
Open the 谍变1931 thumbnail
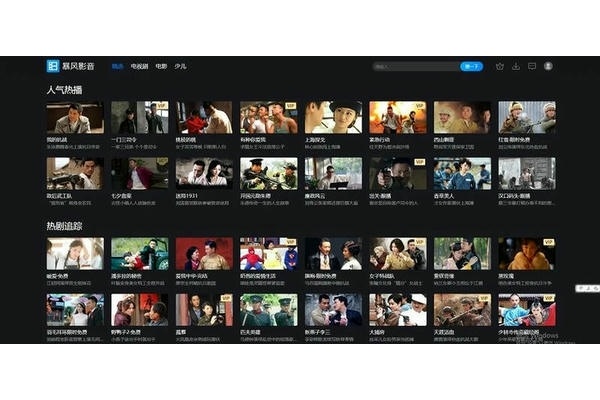click(x=204, y=173)
